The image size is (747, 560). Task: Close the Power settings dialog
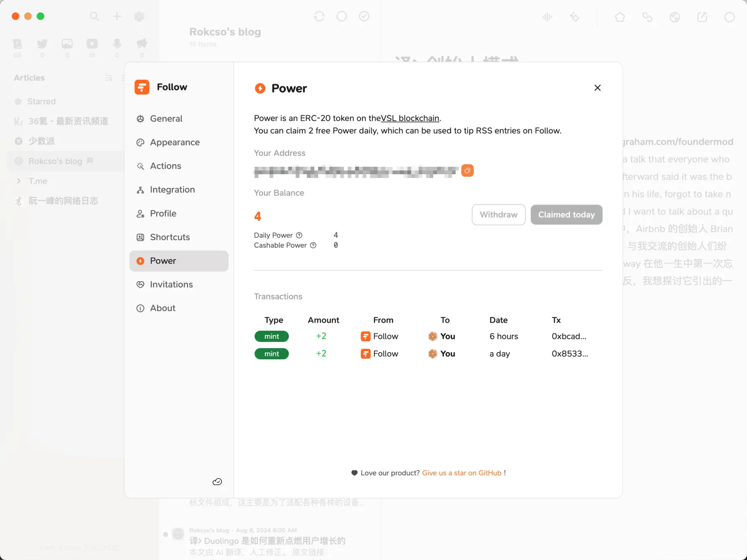597,88
